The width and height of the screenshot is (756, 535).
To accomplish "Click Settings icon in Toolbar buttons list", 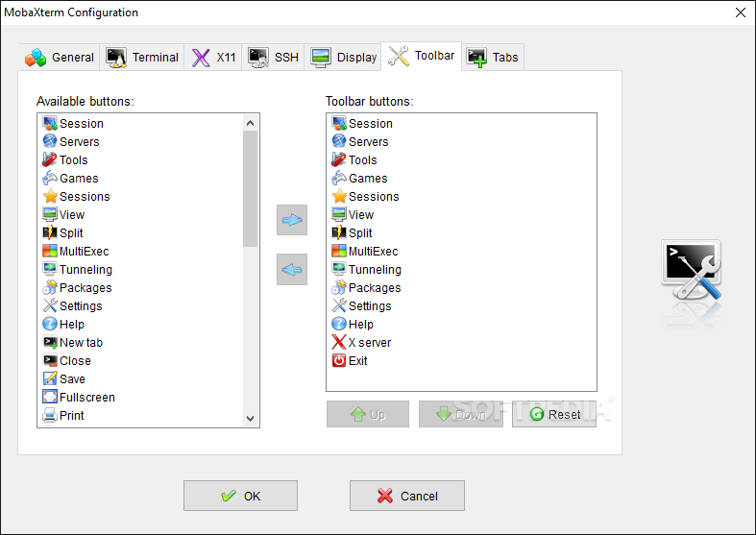I will pyautogui.click(x=339, y=305).
